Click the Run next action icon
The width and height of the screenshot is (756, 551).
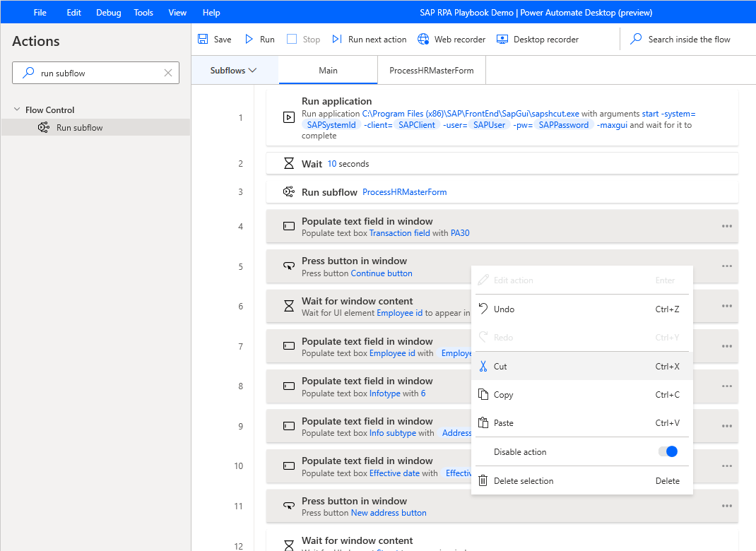tap(337, 39)
